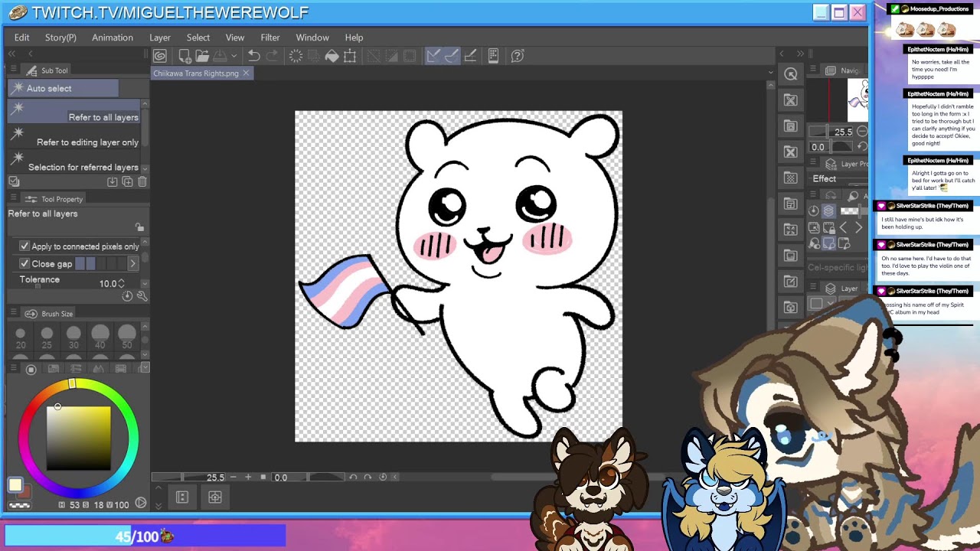
Task: Adjust the Close gap level indicator
Action: coord(100,264)
